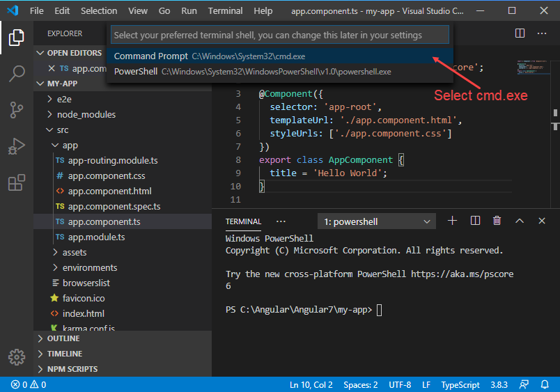The width and height of the screenshot is (560, 392).
Task: Select Command Prompt cmd.exe option
Action: (209, 56)
